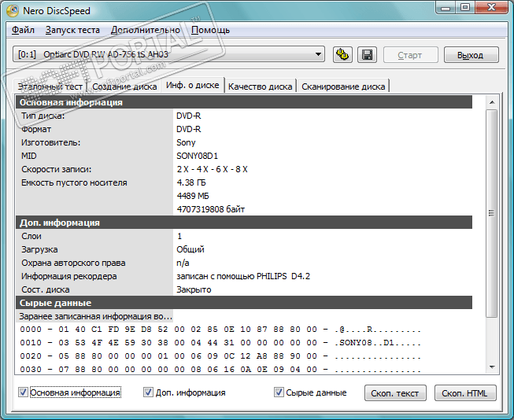Click the 4707319808 байт value
This screenshot has height=420, width=514.
click(x=211, y=209)
